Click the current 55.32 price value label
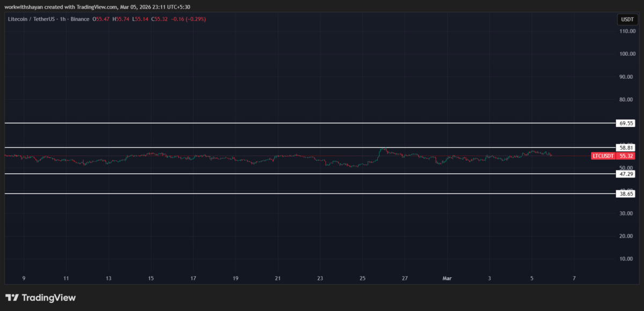Image resolution: width=644 pixels, height=311 pixels. pyautogui.click(x=626, y=156)
